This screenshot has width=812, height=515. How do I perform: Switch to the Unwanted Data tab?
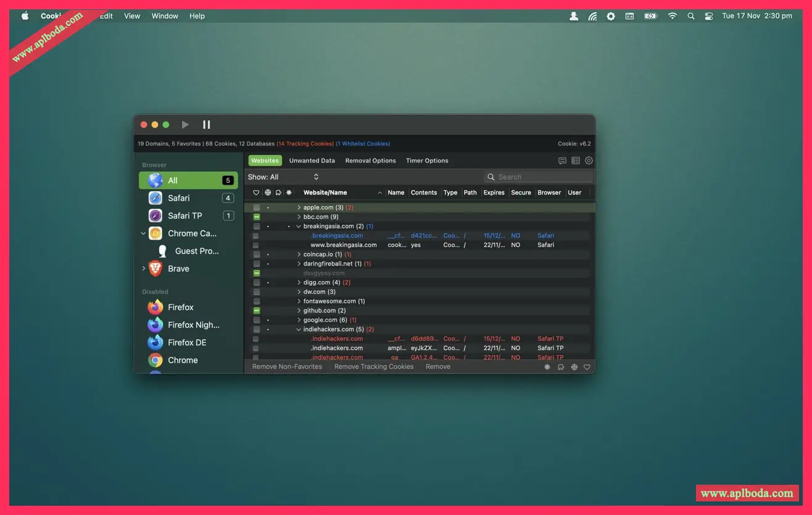tap(312, 161)
